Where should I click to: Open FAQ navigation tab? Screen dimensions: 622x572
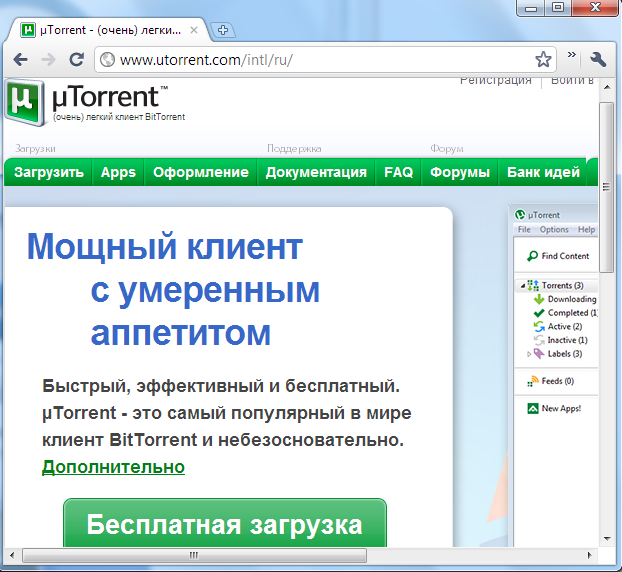(x=398, y=172)
